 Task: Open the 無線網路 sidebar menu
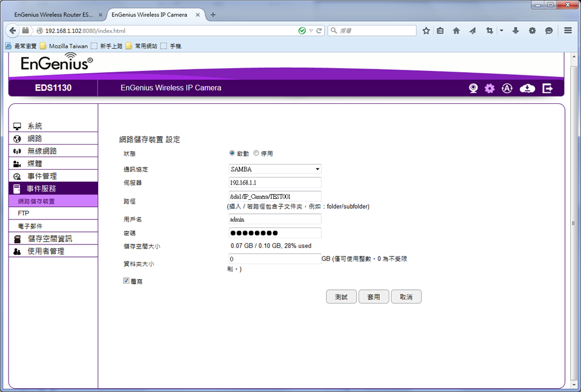(53, 151)
